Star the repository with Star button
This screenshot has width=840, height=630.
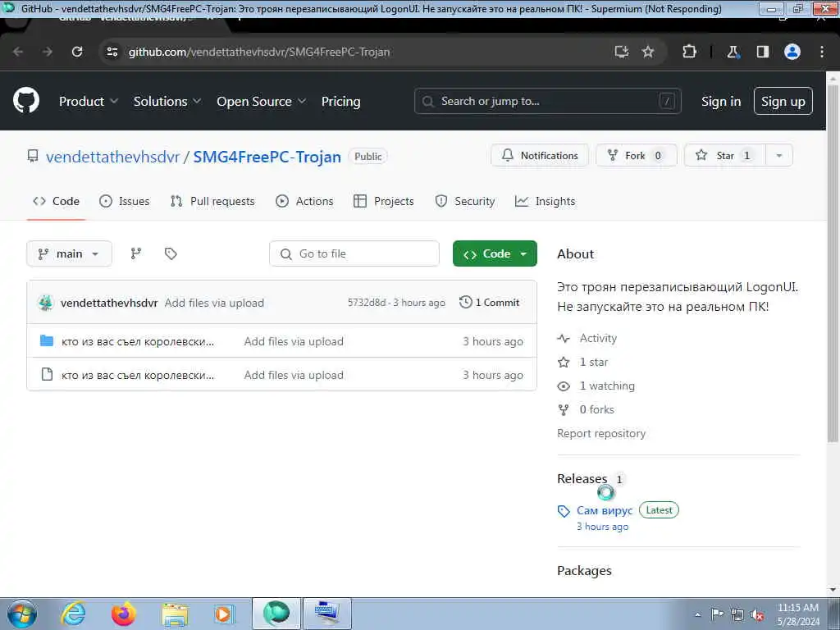point(725,155)
